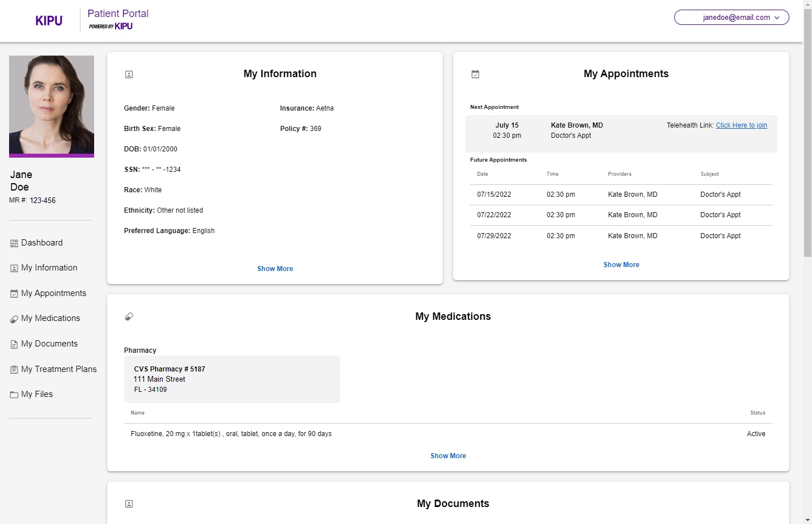
Task: Open the janedoe@email.com account dropdown
Action: pyautogui.click(x=731, y=18)
